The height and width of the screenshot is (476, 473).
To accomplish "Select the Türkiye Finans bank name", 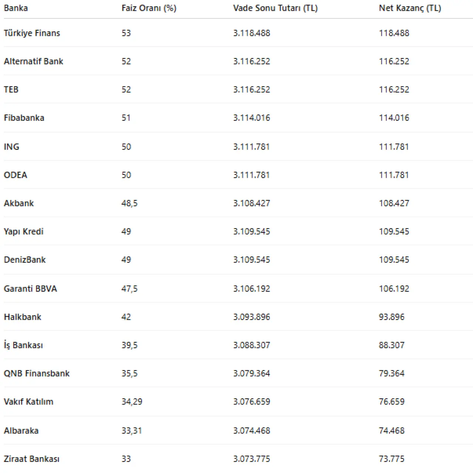I will 32,33.
